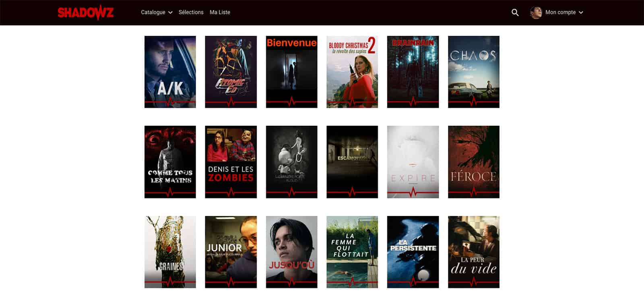Open the search magnifier icon
Viewport: 644px width, 301px height.
[515, 12]
